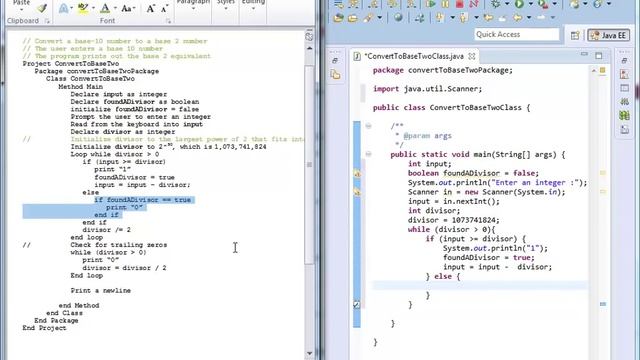This screenshot has height=360, width=640.
Task: Collapse the Javadoc comment fold in editor
Action: coord(368,126)
